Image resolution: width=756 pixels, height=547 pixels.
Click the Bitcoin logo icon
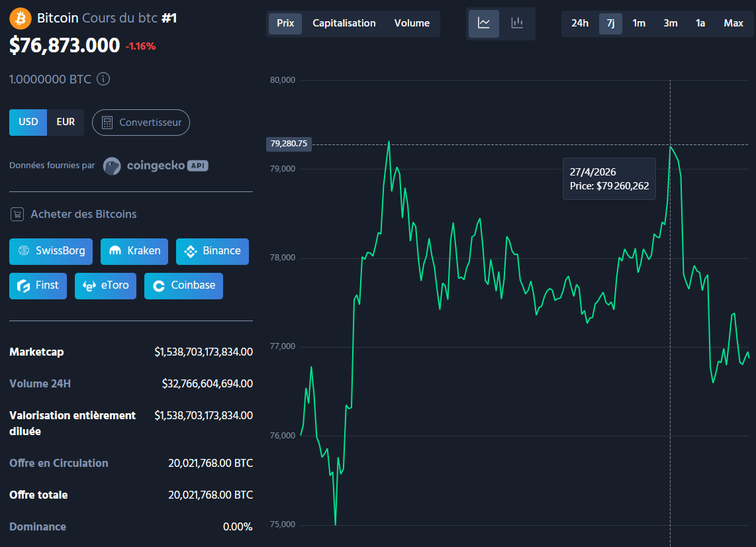coord(19,18)
